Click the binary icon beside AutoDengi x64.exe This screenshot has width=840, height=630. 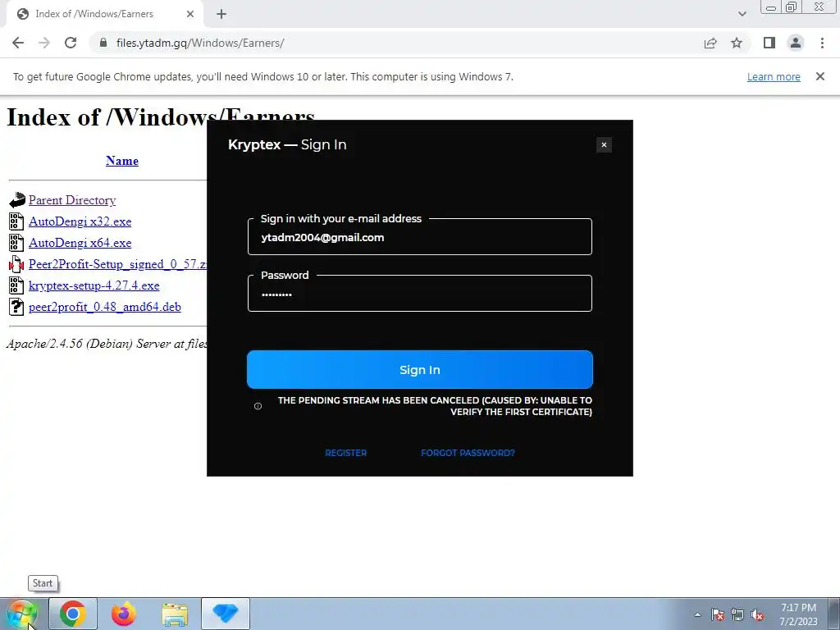coord(16,243)
